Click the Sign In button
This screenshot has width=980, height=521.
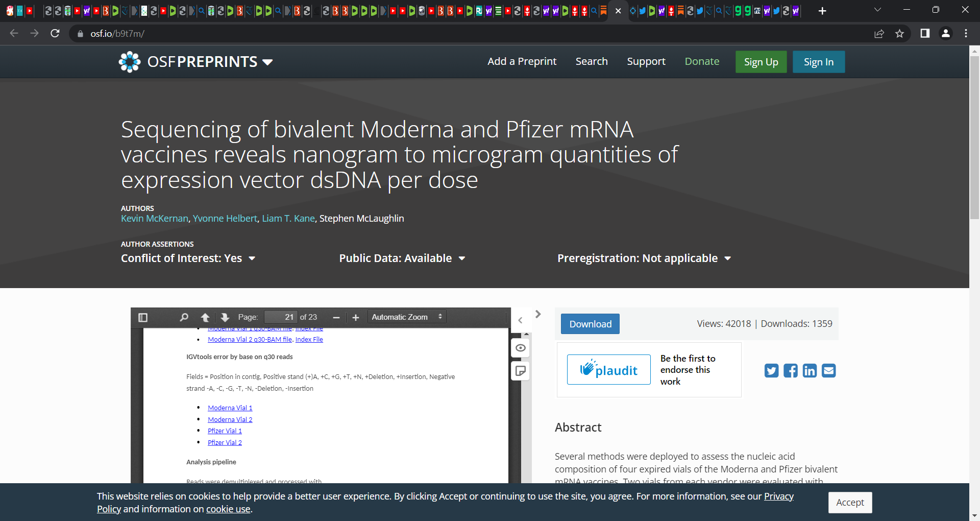[819, 62]
